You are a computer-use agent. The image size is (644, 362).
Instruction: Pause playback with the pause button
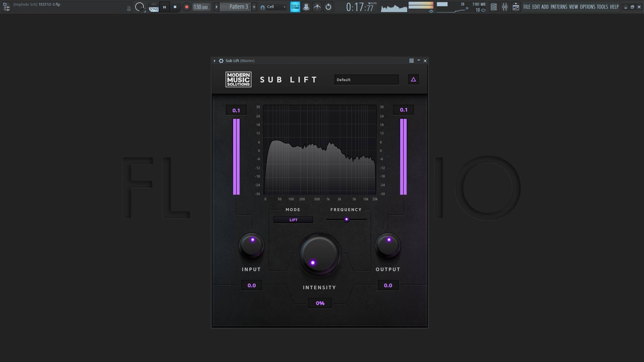point(164,7)
